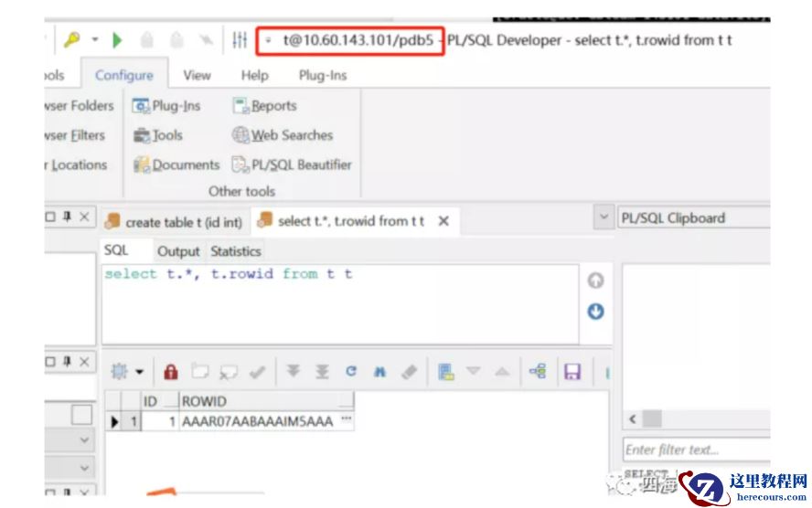Expand the upper left panel combo box arrow

pos(84,440)
